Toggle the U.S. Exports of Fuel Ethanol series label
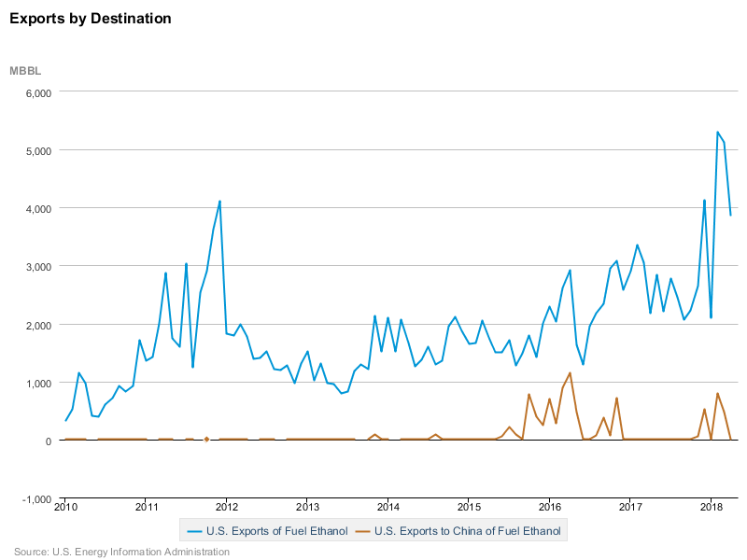 [276, 531]
